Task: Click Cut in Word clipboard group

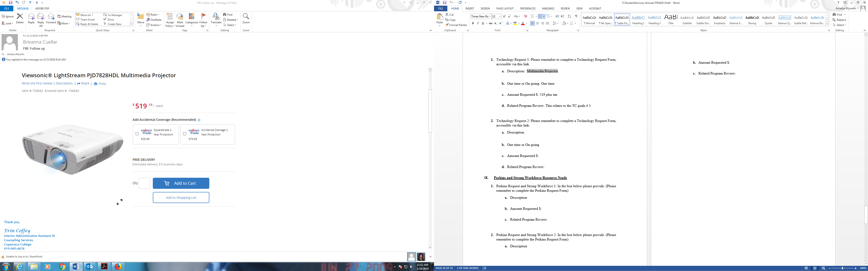Action: pos(450,15)
